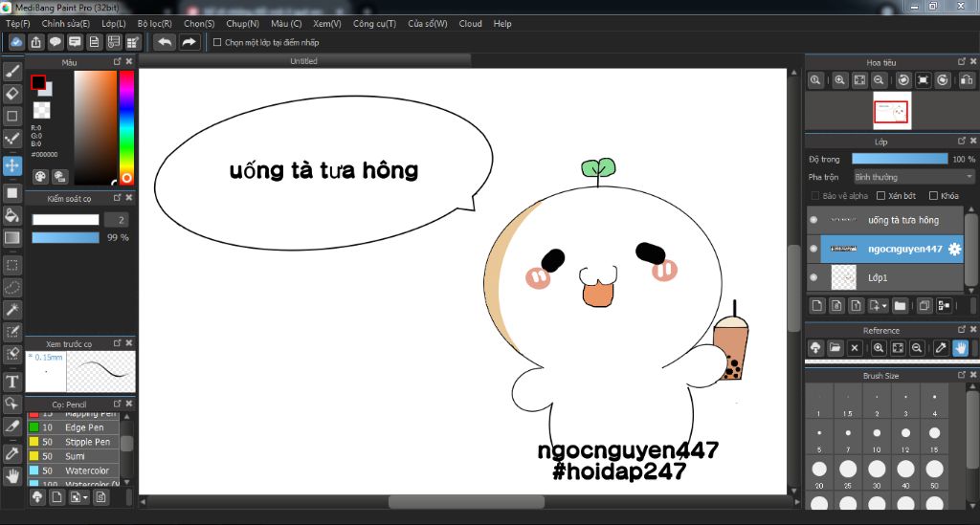The width and height of the screenshot is (980, 525).
Task: Click the export/share toolbar icon
Action: click(36, 42)
